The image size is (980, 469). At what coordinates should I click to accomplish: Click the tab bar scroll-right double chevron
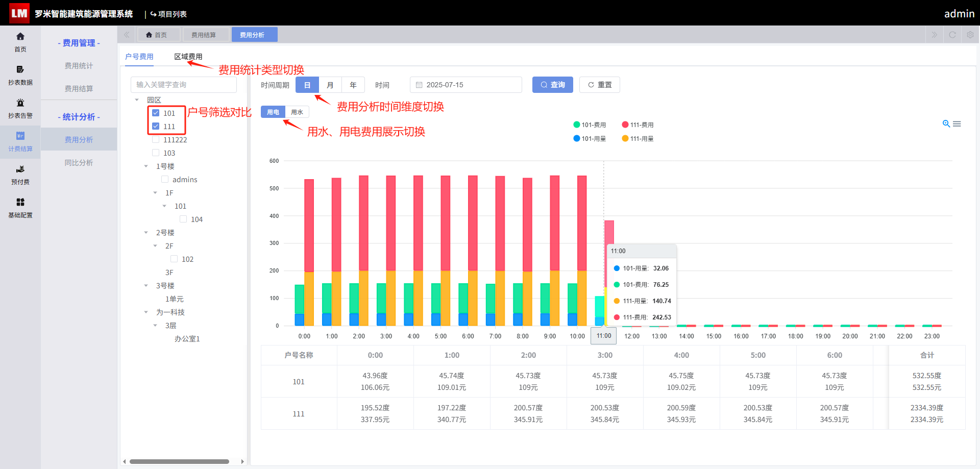[934, 35]
